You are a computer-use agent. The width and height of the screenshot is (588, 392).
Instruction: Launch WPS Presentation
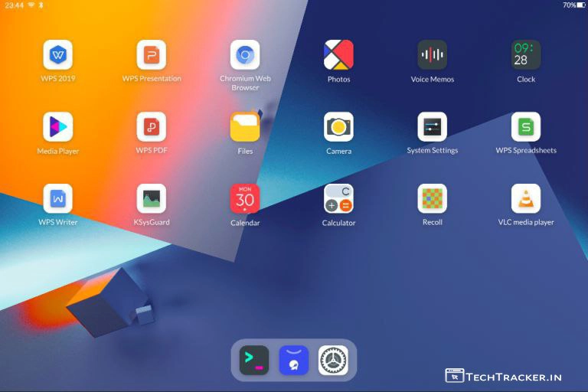point(152,55)
